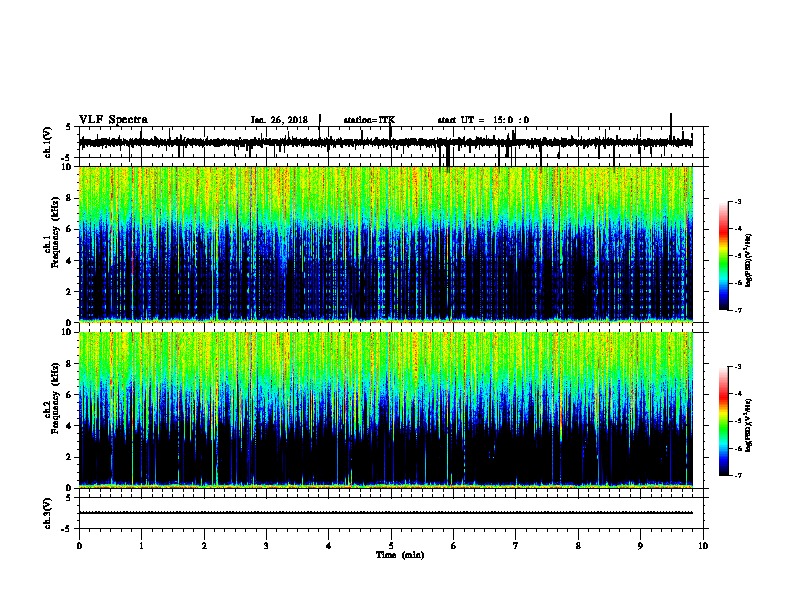This screenshot has width=792, height=612.
Task: Click time axis tick label "6"
Action: (454, 546)
